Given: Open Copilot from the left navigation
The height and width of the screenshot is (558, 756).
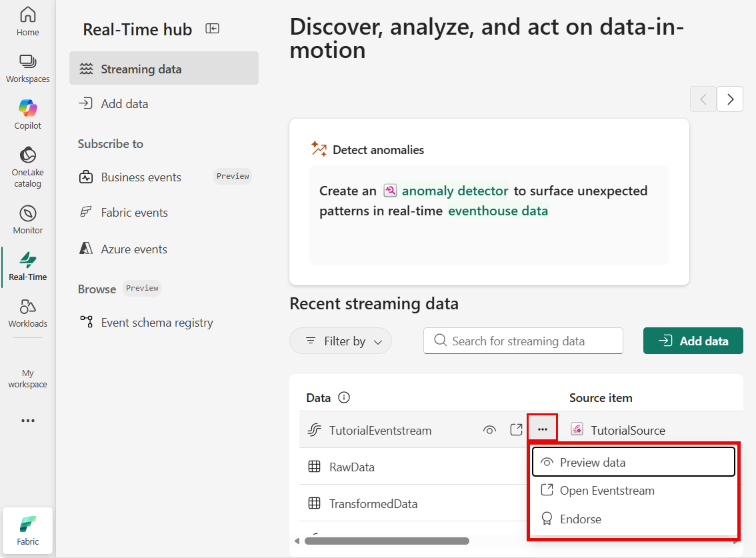Looking at the screenshot, I should (27, 114).
